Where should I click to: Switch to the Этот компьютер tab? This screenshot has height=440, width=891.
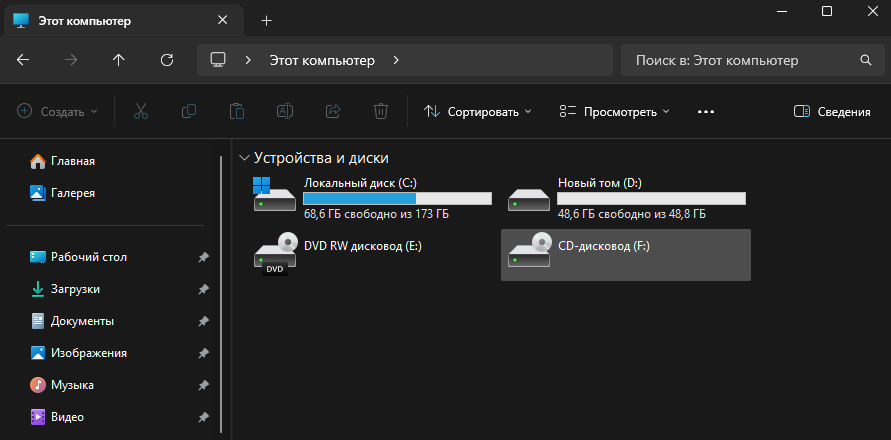point(124,21)
